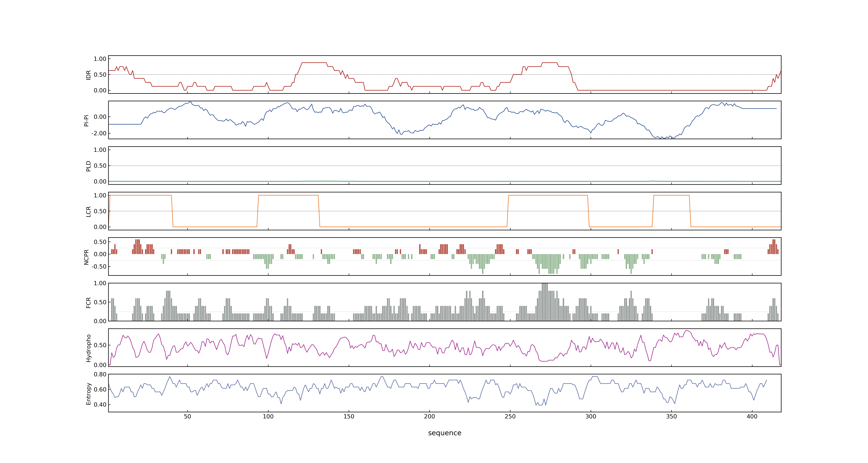
Task: Click the -2.00 tick of Pi-Pi panel
Action: tap(99, 133)
